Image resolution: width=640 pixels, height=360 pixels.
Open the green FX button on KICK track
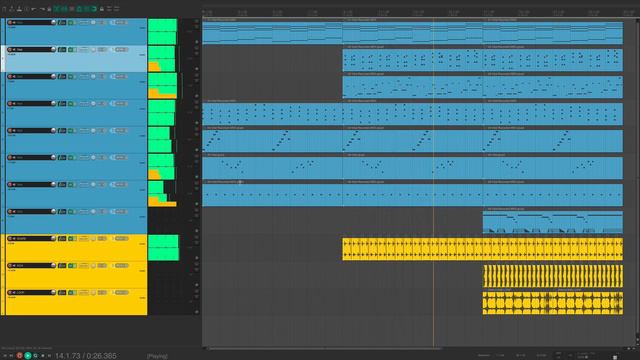tap(70, 265)
